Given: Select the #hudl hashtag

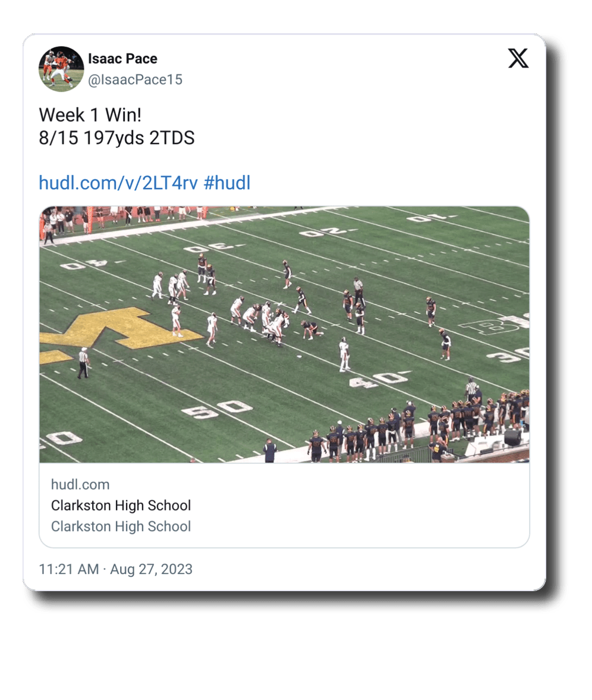Looking at the screenshot, I should pyautogui.click(x=227, y=183).
